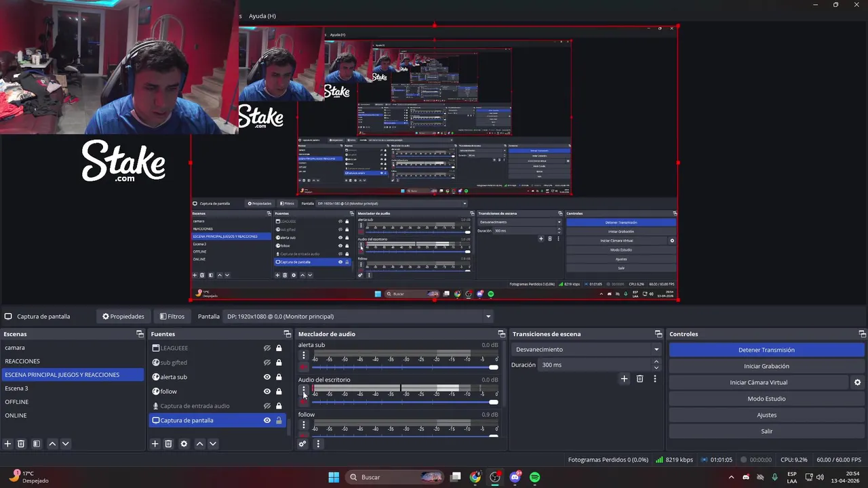Screen dimensions: 868x488
Task: Delete selected scene with trash icon
Action: 21,444
